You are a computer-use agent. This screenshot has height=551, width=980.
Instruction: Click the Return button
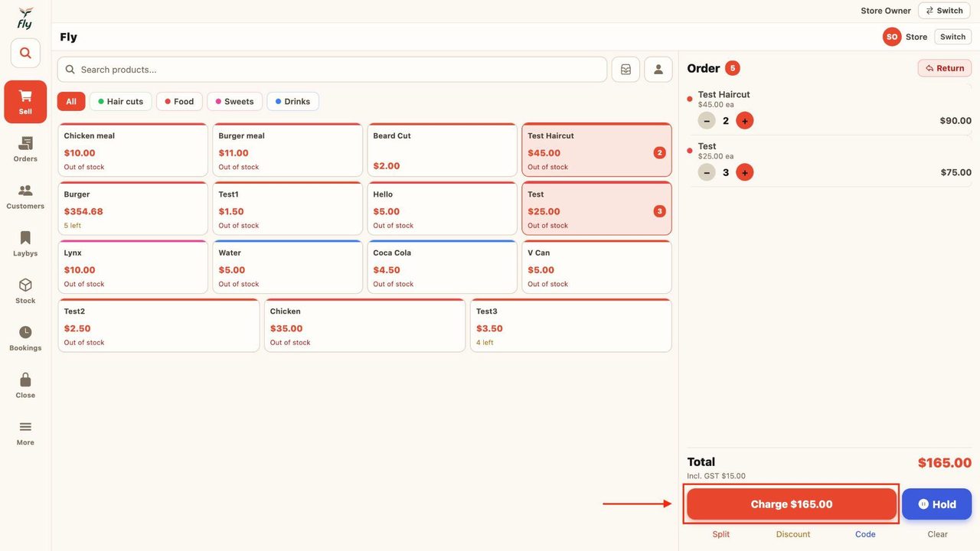945,68
